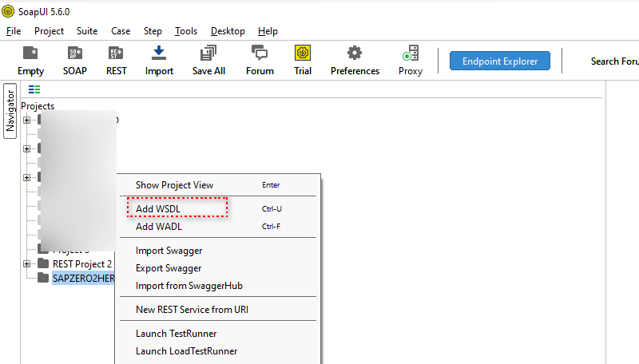Screen dimensions: 639x364
Task: Select Import Swagger menu entry
Action: 169,251
